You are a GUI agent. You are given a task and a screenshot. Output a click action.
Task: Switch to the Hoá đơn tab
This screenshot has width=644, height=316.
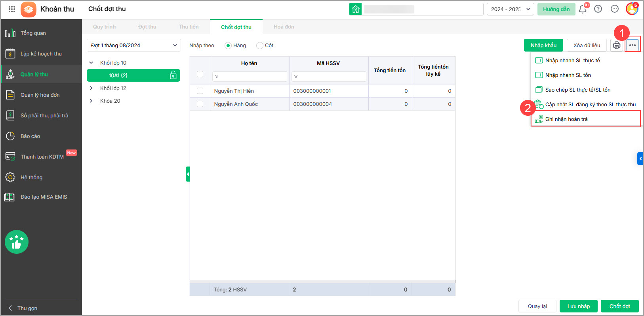pos(284,27)
